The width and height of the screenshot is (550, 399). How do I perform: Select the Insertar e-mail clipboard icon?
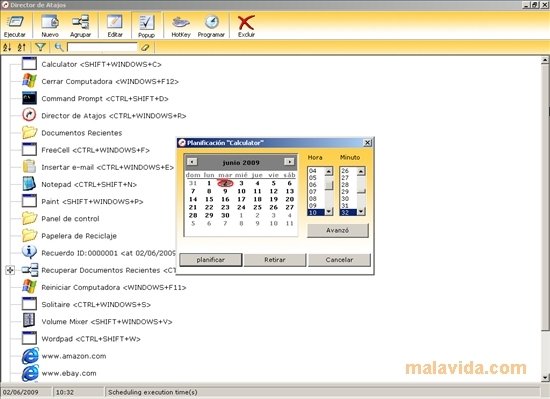tap(29, 167)
